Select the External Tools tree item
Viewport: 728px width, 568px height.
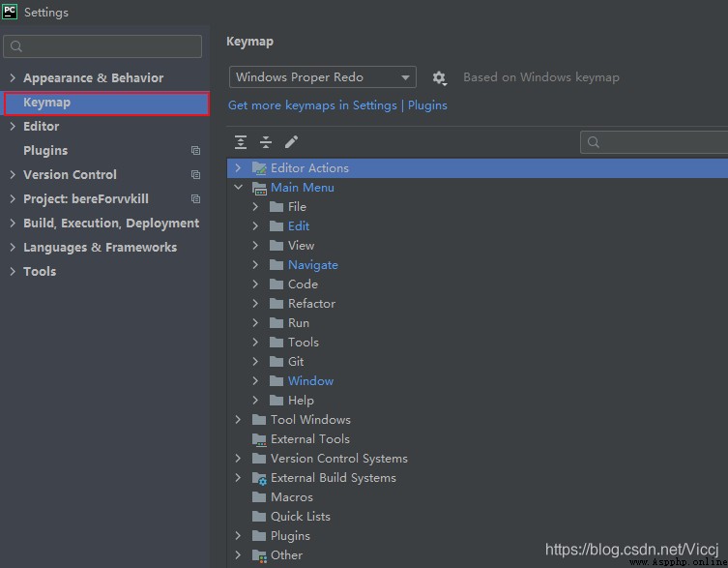(x=310, y=439)
